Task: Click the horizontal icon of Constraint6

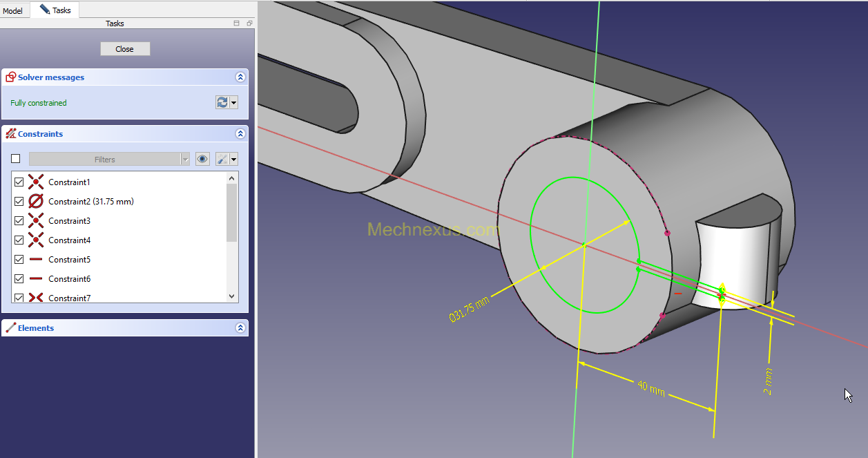Action: point(36,279)
